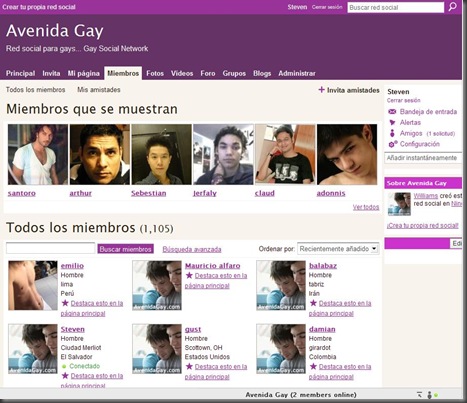This screenshot has height=403, width=467.
Task: Open the Búsqueda avanzada link
Action: click(192, 249)
